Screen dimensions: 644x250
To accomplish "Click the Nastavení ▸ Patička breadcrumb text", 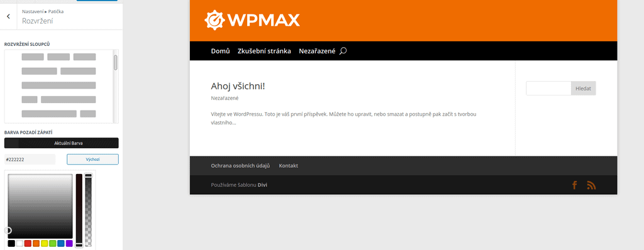I will point(43,11).
